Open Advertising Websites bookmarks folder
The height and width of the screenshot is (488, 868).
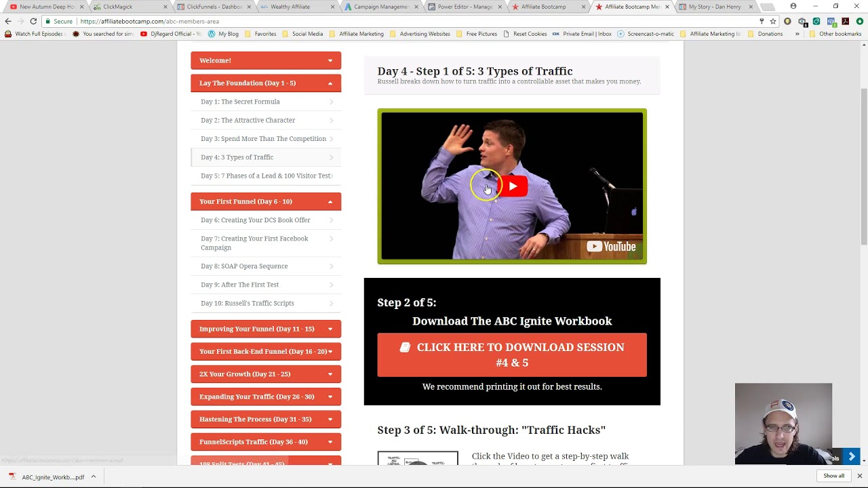[420, 34]
